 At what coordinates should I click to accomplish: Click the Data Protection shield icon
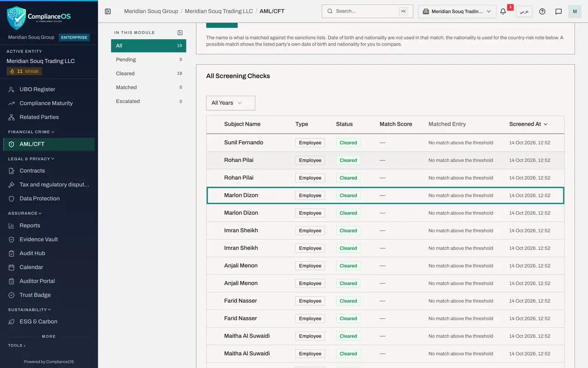pos(11,198)
